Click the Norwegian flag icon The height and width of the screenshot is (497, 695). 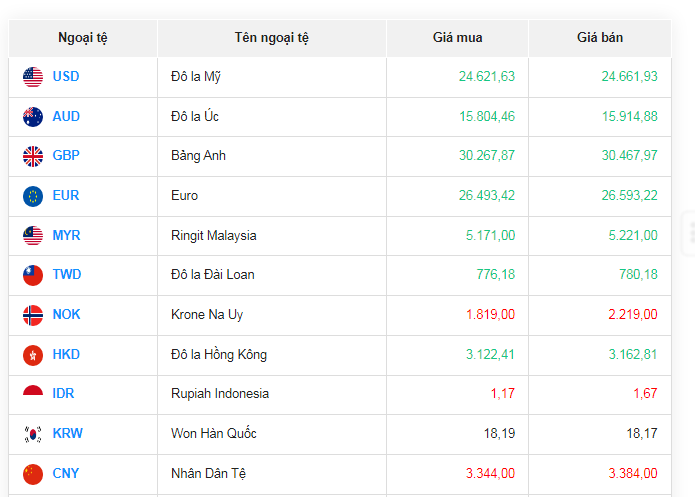[33, 315]
